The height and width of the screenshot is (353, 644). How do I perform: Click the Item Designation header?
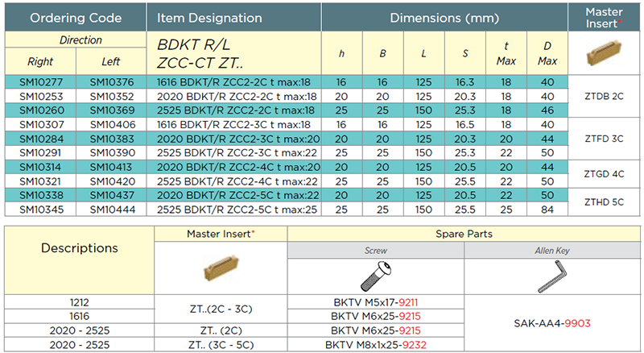209,18
